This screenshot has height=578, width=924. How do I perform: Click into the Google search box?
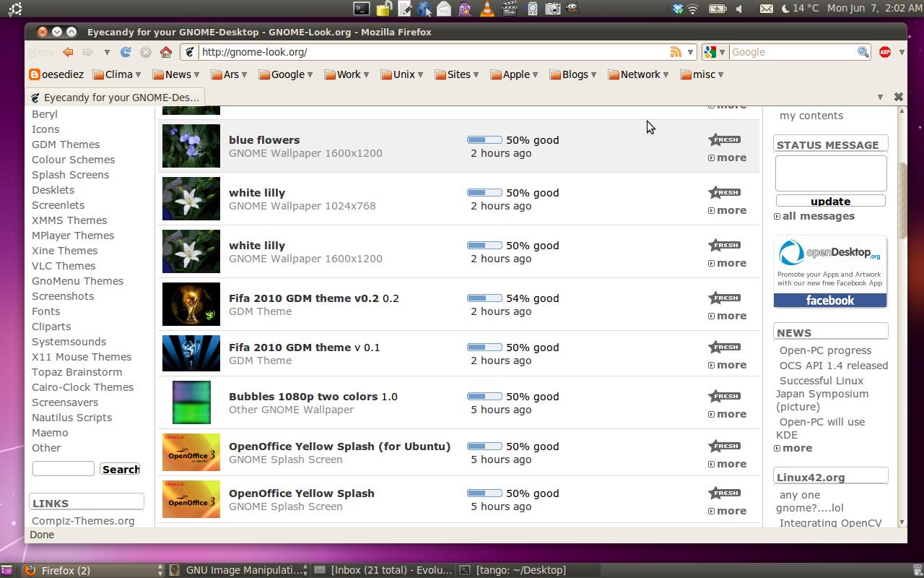click(x=793, y=52)
